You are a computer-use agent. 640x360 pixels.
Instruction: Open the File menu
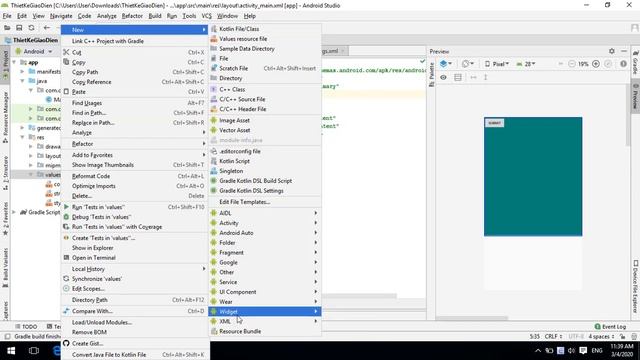[7, 16]
